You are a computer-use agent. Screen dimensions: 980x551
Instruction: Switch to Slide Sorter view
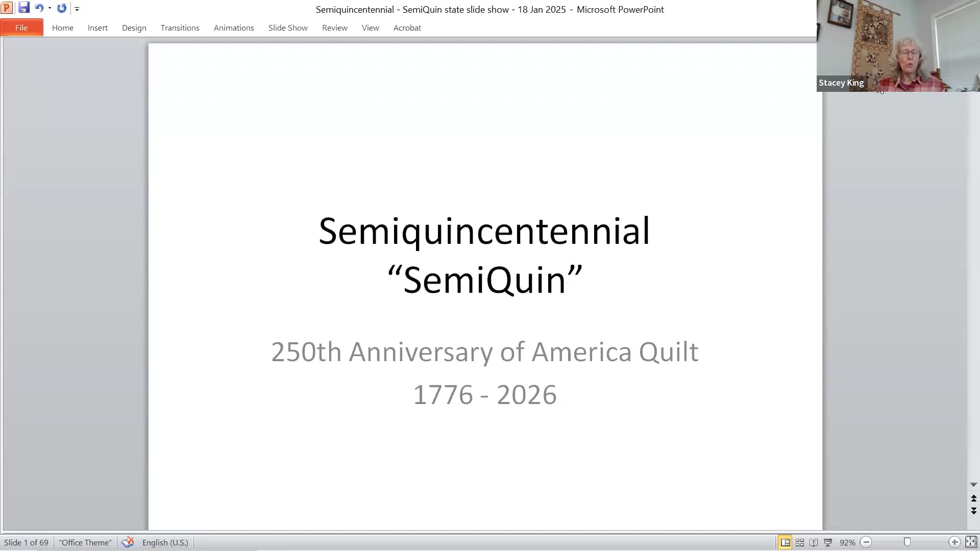point(799,542)
